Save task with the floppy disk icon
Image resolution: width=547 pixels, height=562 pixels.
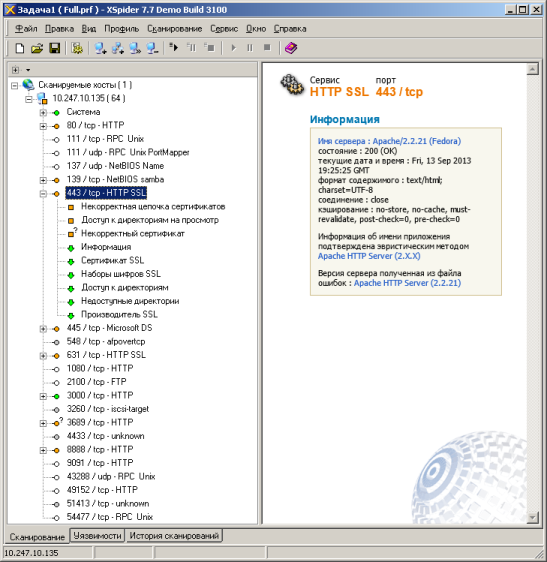54,48
